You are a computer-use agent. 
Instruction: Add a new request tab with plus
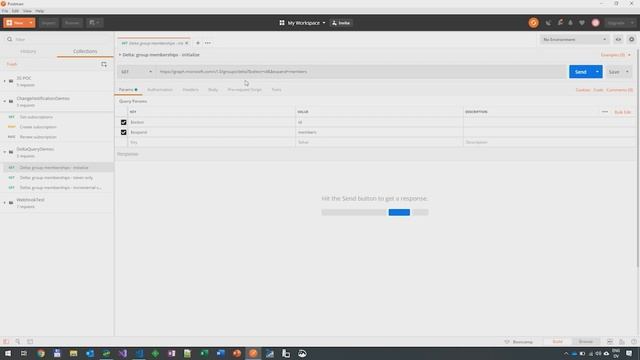198,43
